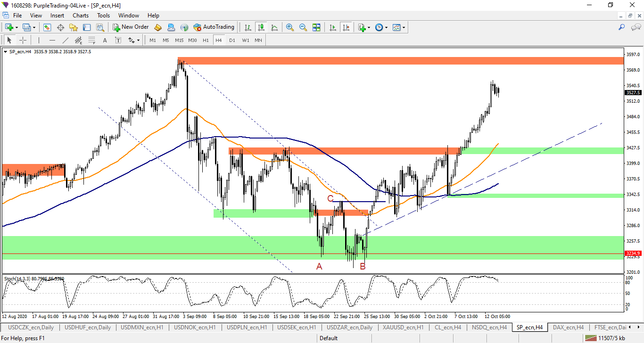Click the current price label 3527.5
This screenshot has width=644, height=343.
coord(633,93)
